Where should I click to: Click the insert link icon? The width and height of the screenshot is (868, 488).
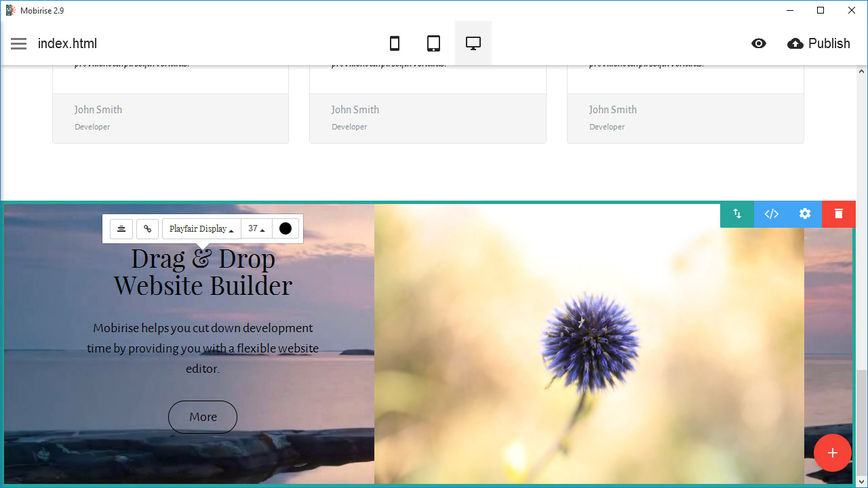point(148,229)
